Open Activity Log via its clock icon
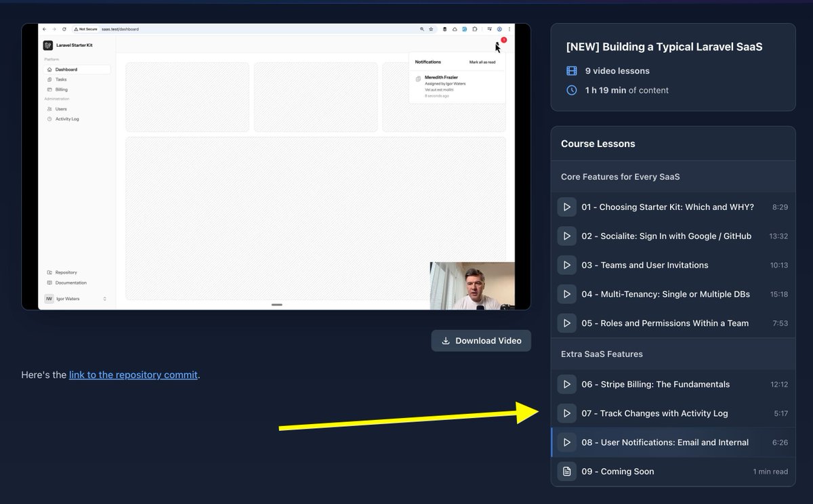The image size is (813, 504). (x=49, y=119)
